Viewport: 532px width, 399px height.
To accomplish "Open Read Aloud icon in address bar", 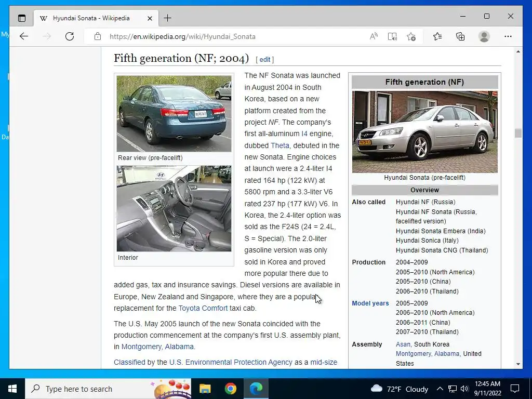I will coord(374,36).
